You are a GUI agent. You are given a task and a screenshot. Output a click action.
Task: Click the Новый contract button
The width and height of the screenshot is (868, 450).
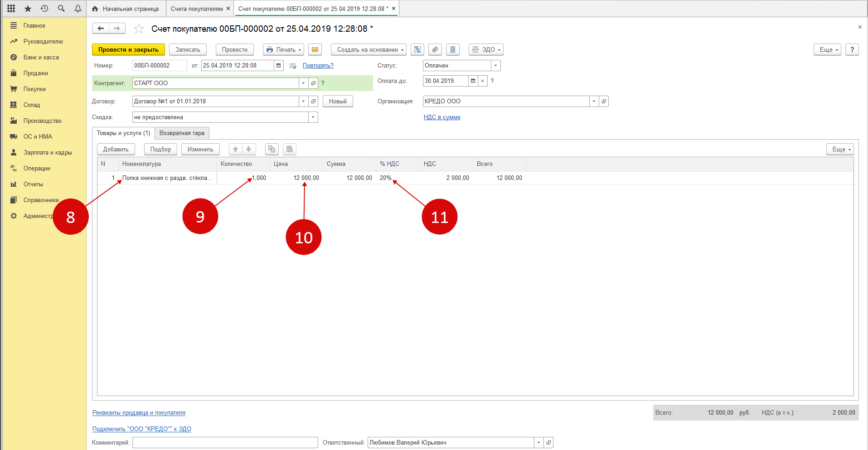(x=338, y=101)
